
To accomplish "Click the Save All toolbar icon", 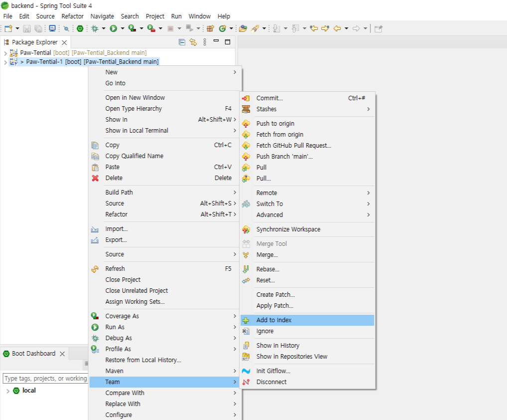I will [38, 28].
